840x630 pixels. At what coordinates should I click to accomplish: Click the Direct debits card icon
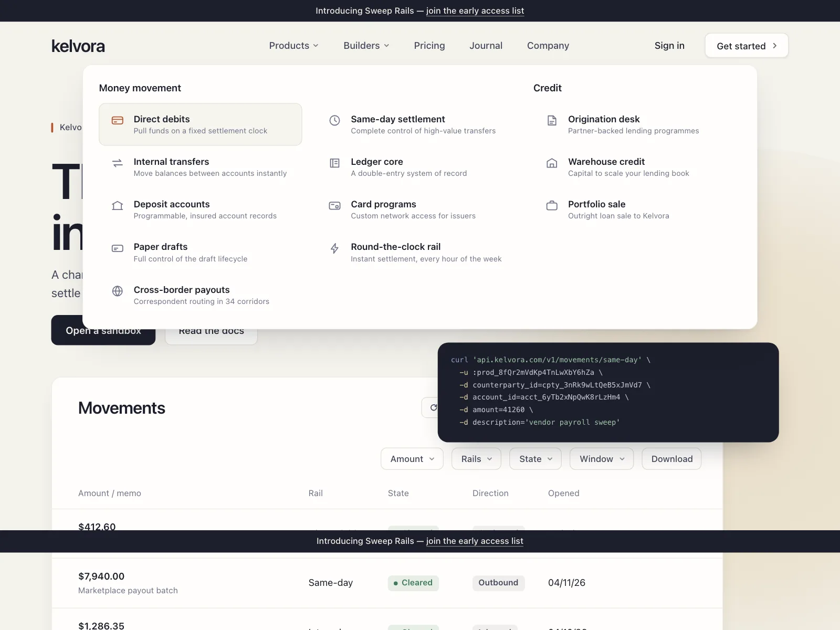tap(118, 120)
